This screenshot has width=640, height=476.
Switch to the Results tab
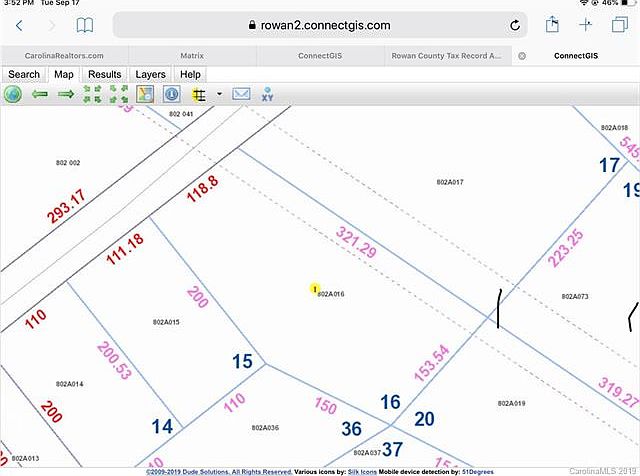[x=104, y=74]
